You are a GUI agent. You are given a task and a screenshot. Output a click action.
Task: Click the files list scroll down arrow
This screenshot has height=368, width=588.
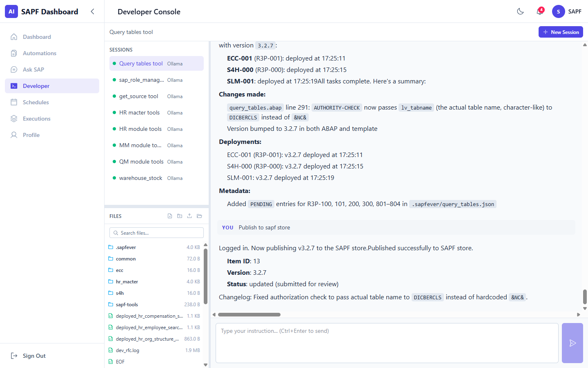[205, 365]
